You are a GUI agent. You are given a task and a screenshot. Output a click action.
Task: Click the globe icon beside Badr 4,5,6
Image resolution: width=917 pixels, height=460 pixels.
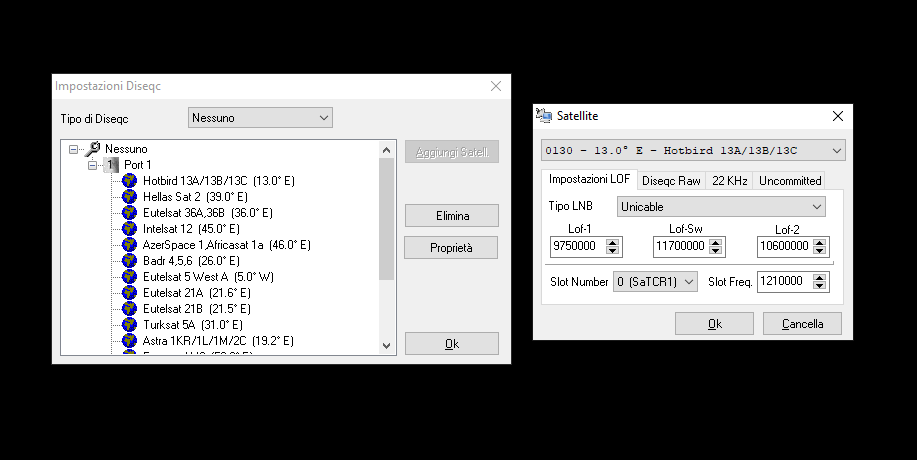(129, 261)
